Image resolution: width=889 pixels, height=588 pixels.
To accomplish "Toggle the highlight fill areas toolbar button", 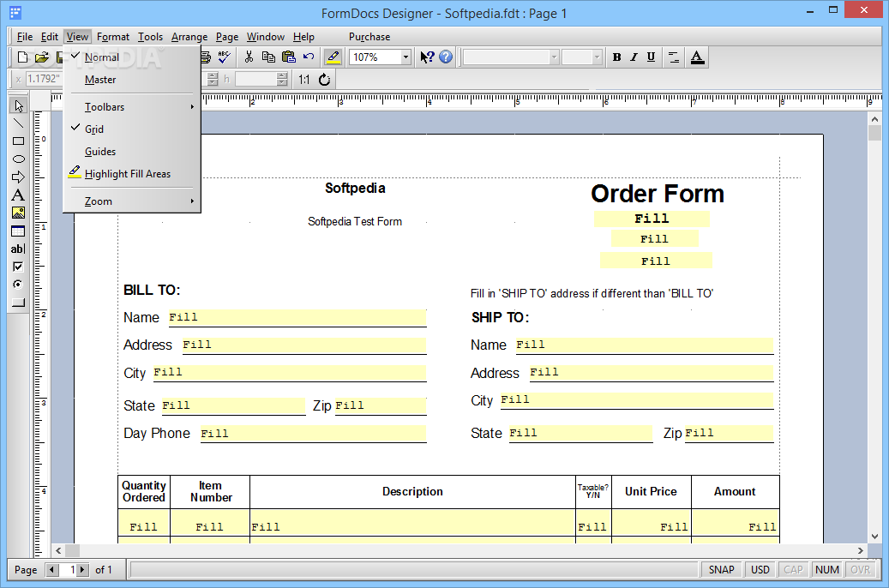I will pyautogui.click(x=333, y=57).
